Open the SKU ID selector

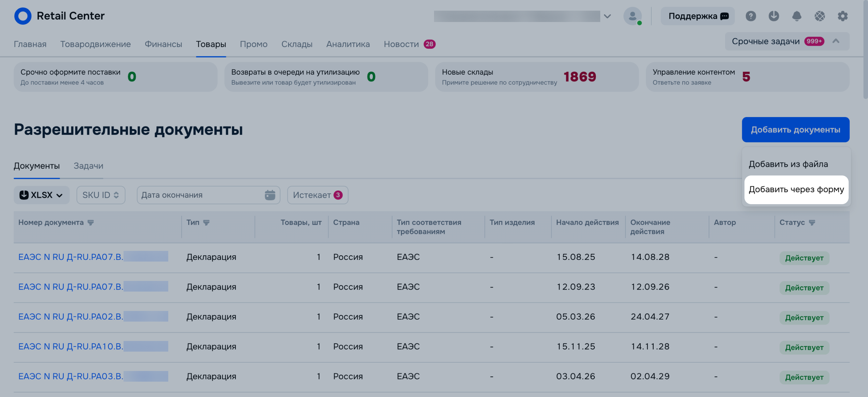point(101,195)
